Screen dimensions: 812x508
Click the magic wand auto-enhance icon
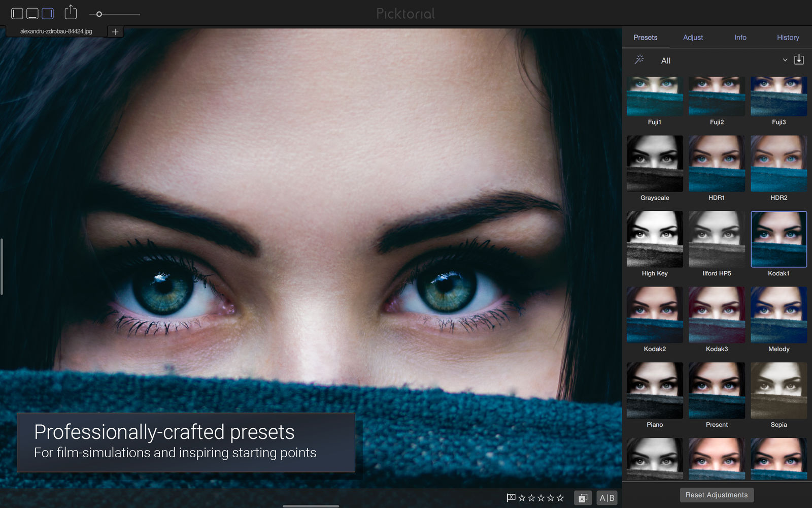pyautogui.click(x=639, y=59)
